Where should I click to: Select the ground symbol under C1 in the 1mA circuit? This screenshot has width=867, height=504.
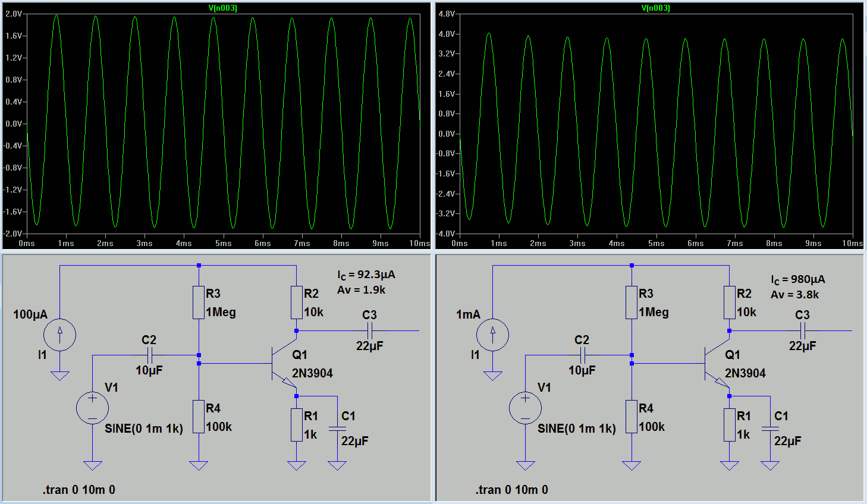770,465
